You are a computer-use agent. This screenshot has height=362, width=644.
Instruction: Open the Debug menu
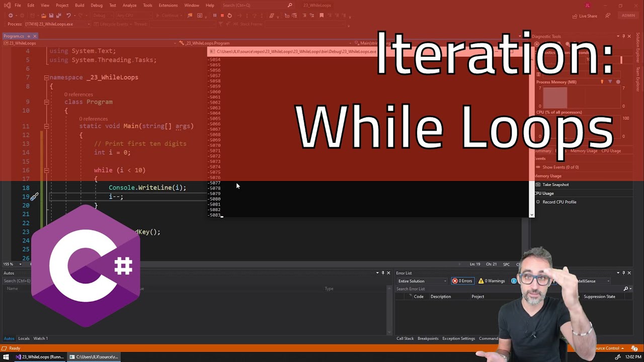point(97,6)
